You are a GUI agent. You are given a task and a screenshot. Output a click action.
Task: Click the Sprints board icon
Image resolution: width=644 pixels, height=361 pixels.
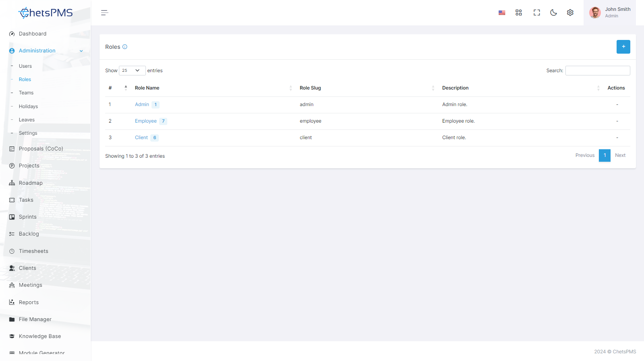pyautogui.click(x=12, y=217)
